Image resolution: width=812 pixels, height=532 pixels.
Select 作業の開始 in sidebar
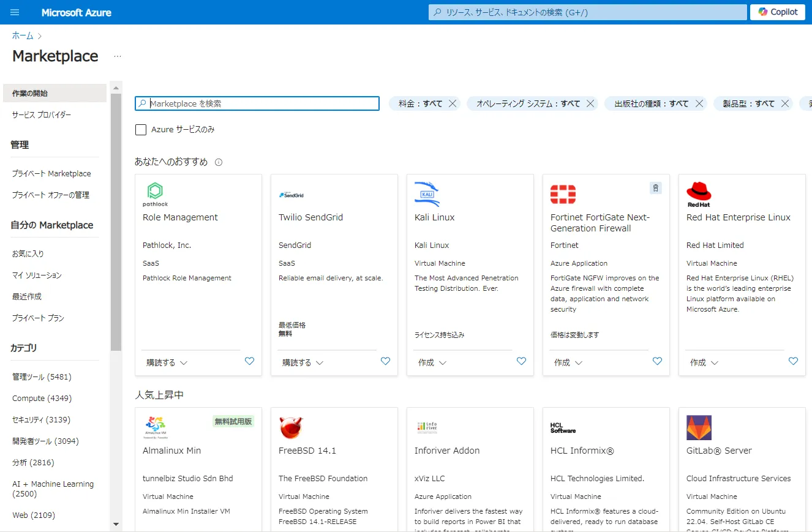pos(55,93)
